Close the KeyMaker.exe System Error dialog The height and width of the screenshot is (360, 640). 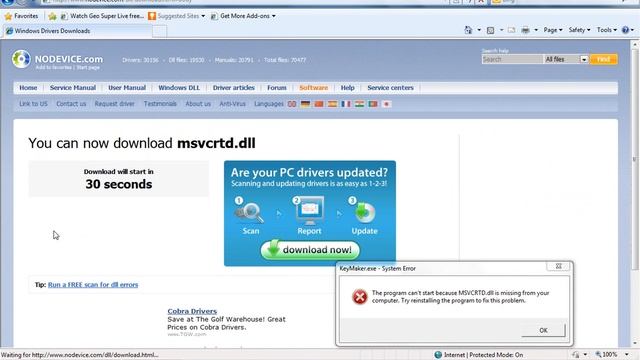[x=558, y=267]
